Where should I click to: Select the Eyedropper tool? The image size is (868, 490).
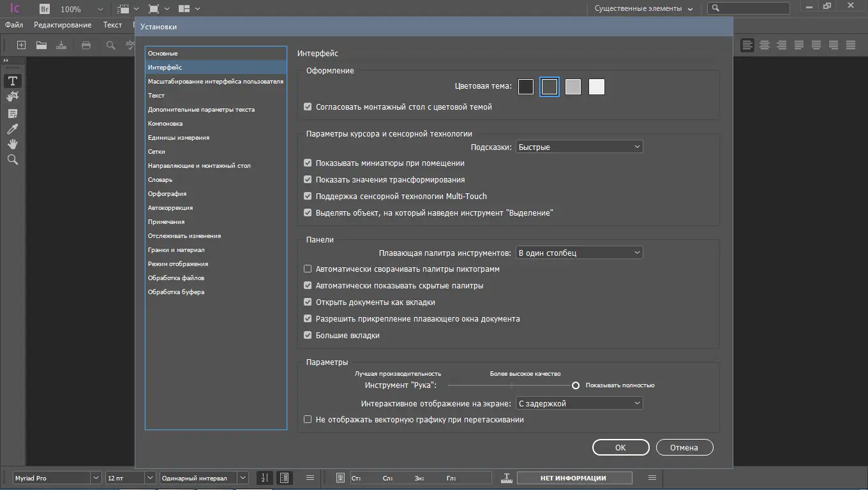point(13,129)
